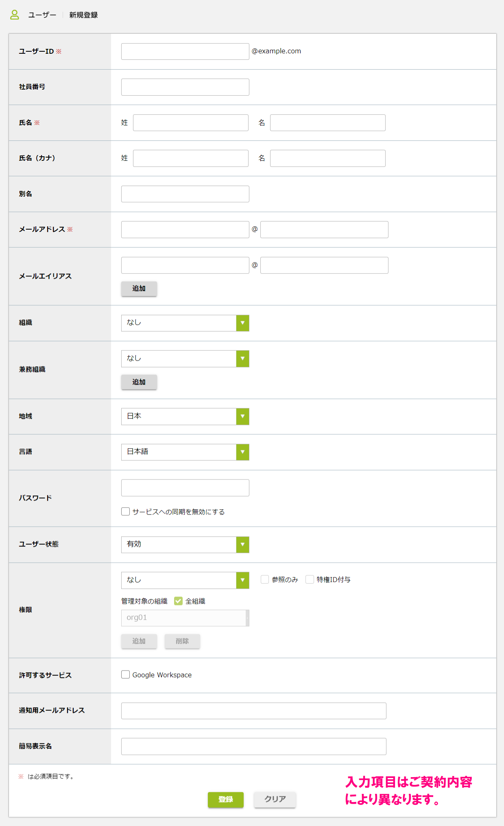This screenshot has width=504, height=826.
Task: Focus the パスワード input field
Action: click(185, 488)
